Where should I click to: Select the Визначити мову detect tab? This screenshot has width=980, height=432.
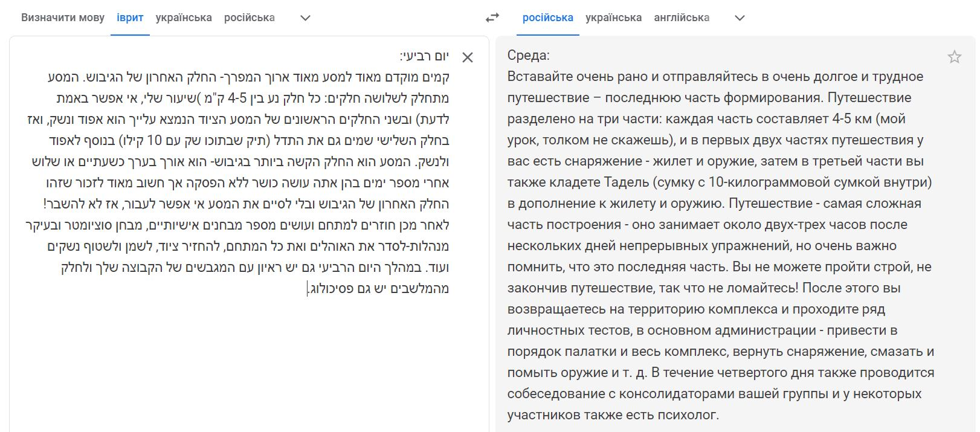point(63,18)
